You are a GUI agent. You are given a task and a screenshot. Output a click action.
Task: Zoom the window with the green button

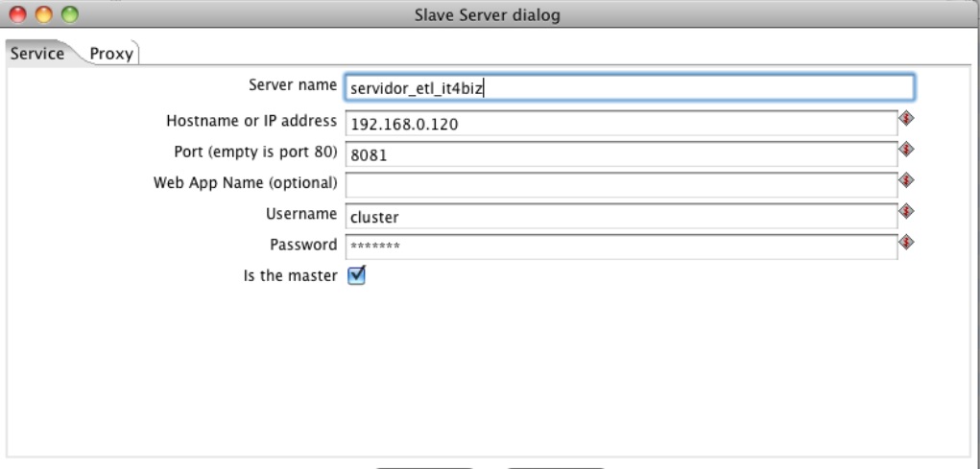[x=68, y=15]
